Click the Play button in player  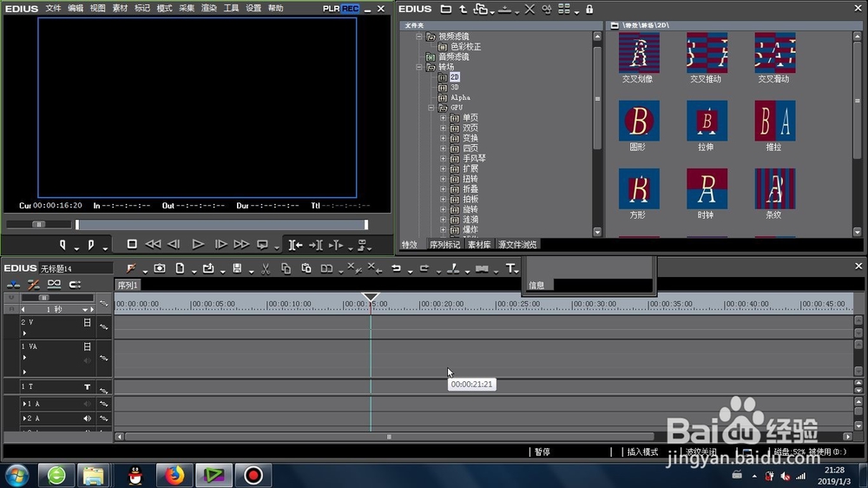click(x=198, y=244)
